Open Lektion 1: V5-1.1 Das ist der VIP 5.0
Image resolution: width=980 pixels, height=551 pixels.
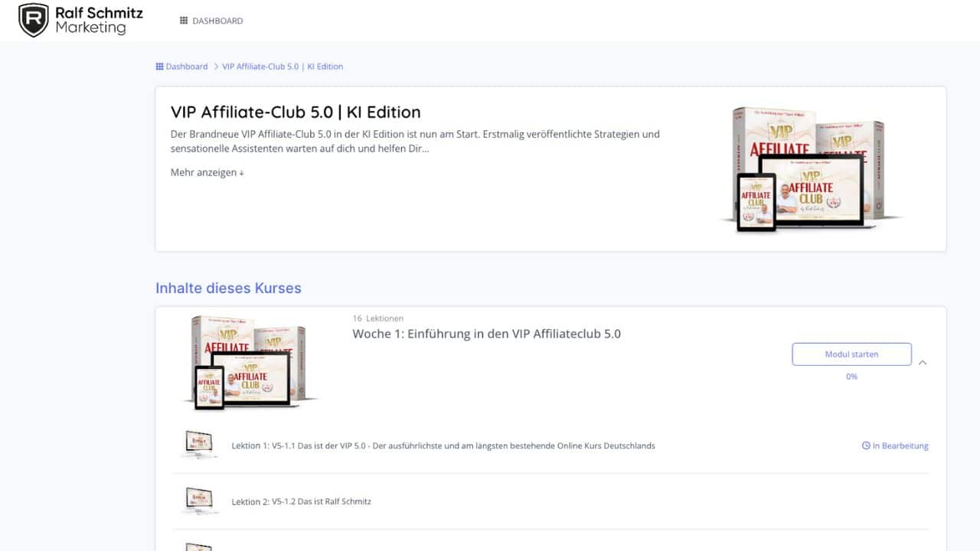(x=443, y=445)
